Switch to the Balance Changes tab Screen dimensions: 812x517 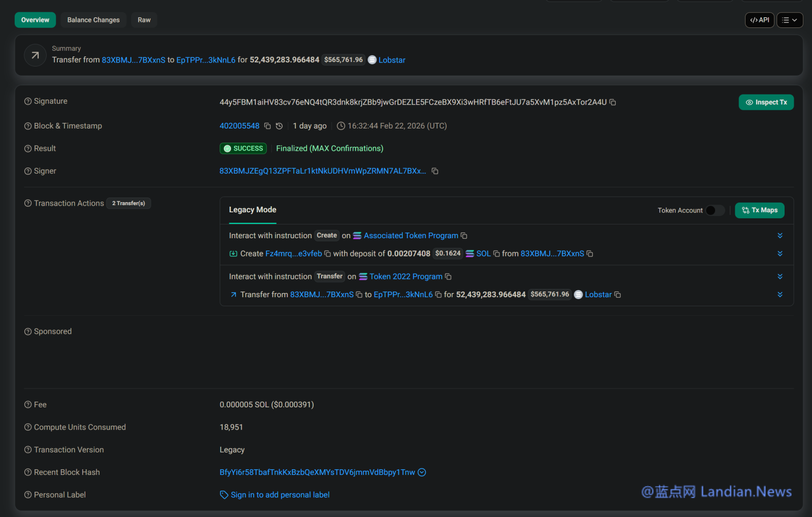click(x=93, y=20)
